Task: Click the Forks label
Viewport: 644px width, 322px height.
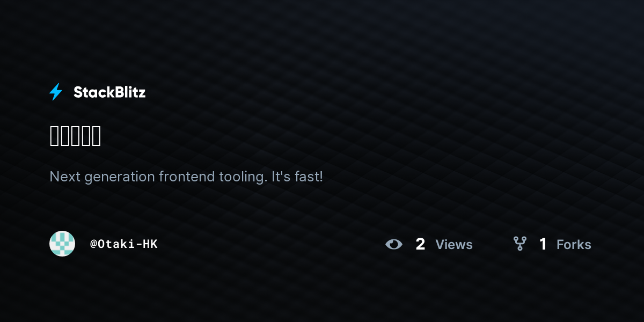Action: tap(574, 245)
